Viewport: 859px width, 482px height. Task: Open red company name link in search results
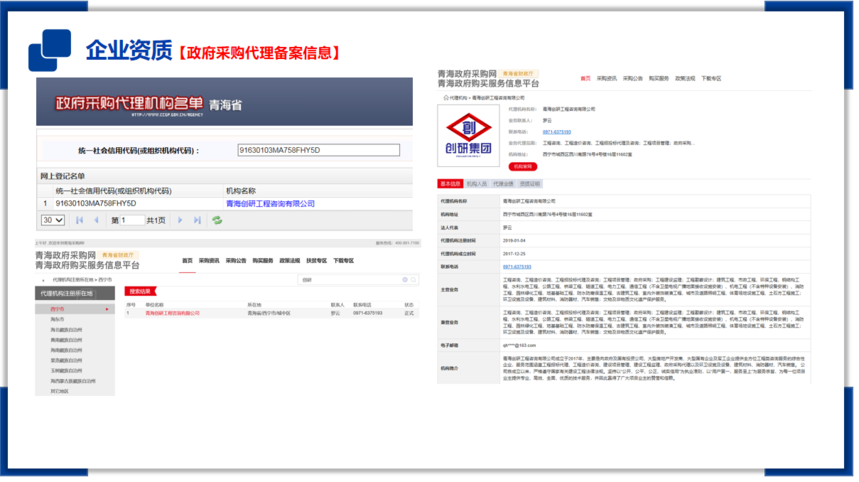(x=173, y=313)
